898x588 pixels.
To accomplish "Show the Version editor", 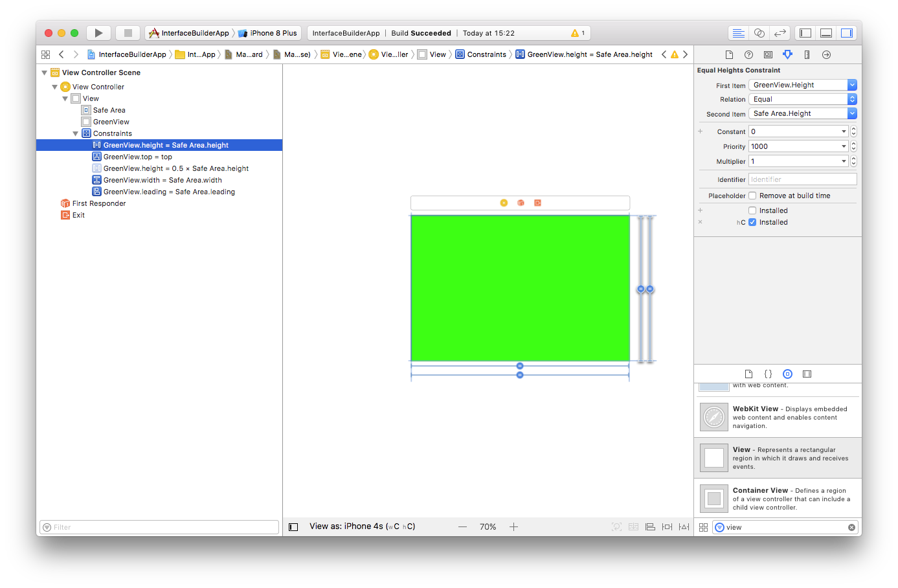I will click(x=780, y=33).
